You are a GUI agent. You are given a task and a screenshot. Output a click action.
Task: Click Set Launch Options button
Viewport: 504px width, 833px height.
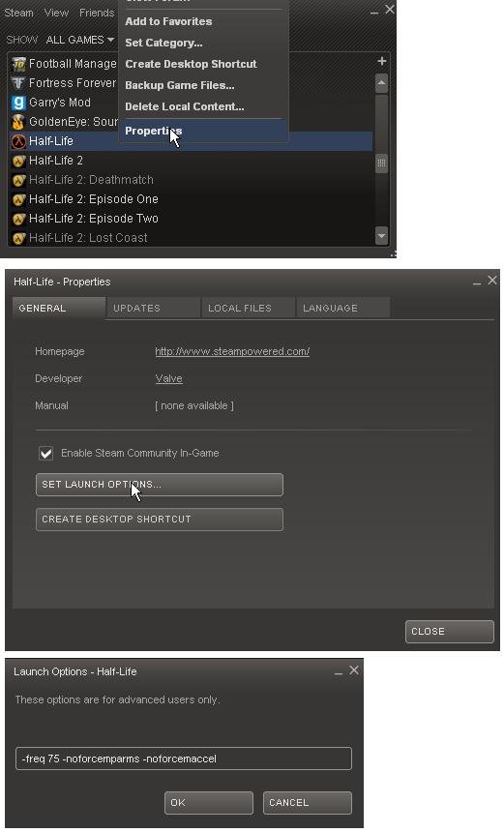point(160,485)
